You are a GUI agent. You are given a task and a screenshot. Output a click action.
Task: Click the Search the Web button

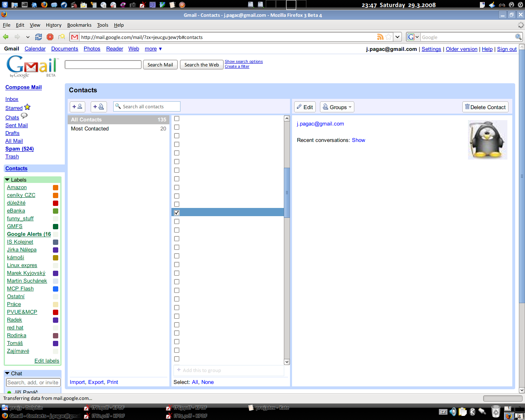(x=201, y=65)
